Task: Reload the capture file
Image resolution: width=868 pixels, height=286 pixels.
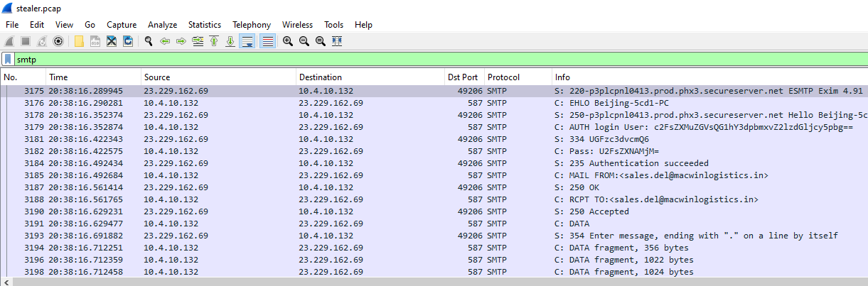Action: [128, 41]
